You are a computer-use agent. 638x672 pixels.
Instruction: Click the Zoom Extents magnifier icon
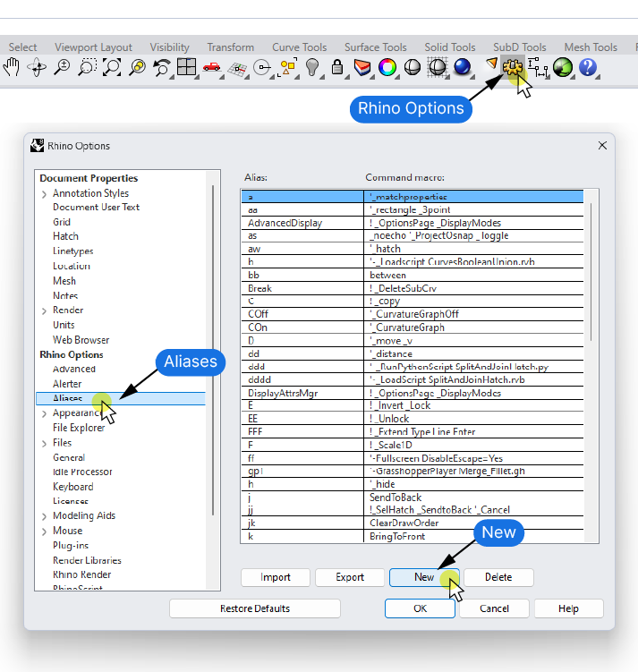pos(112,67)
